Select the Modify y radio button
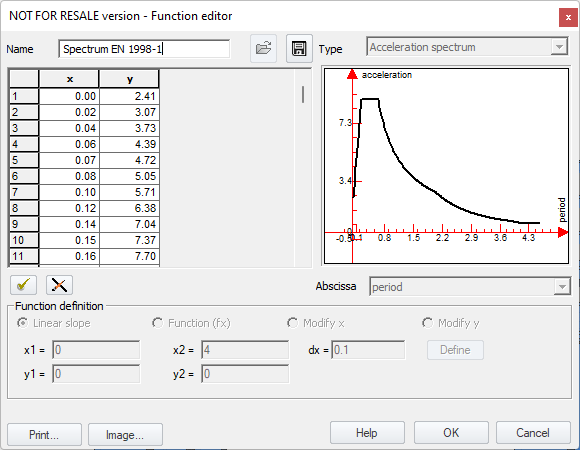This screenshot has width=580, height=450. (428, 323)
